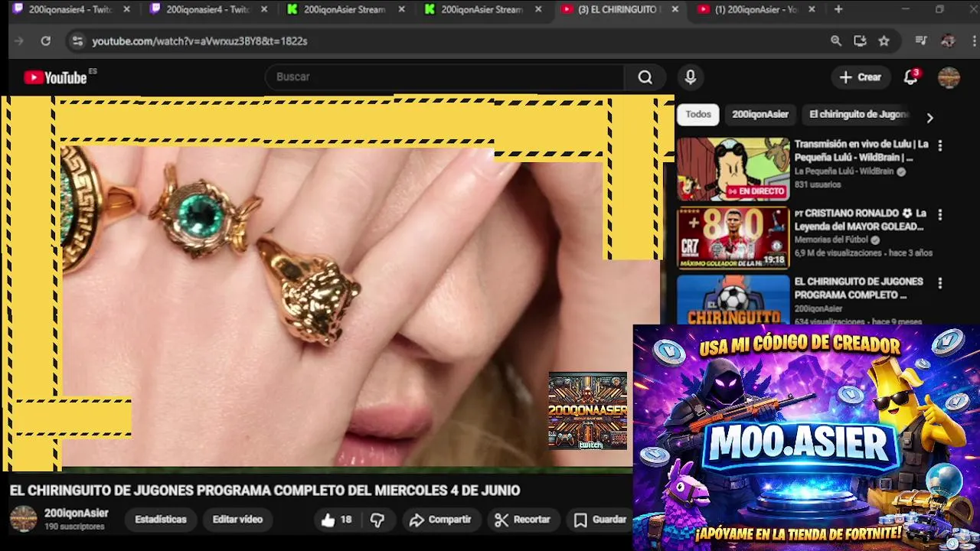Open site information icon in address bar

pyautogui.click(x=77, y=41)
